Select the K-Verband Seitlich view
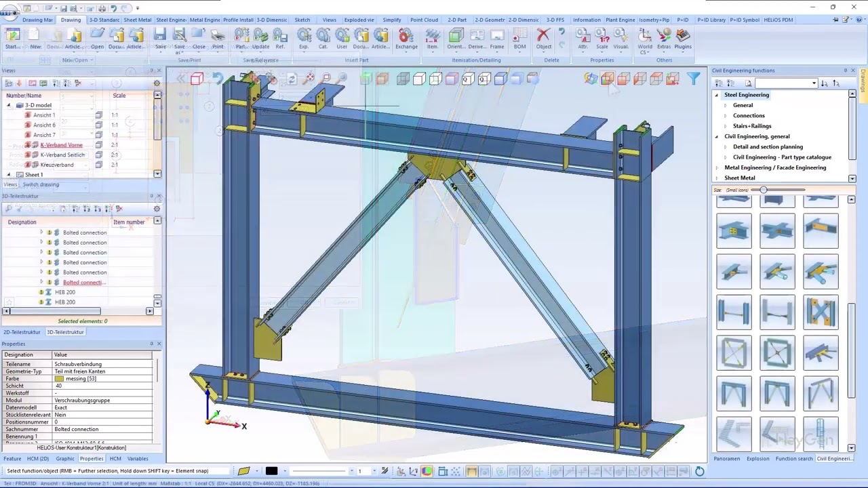 [62, 155]
